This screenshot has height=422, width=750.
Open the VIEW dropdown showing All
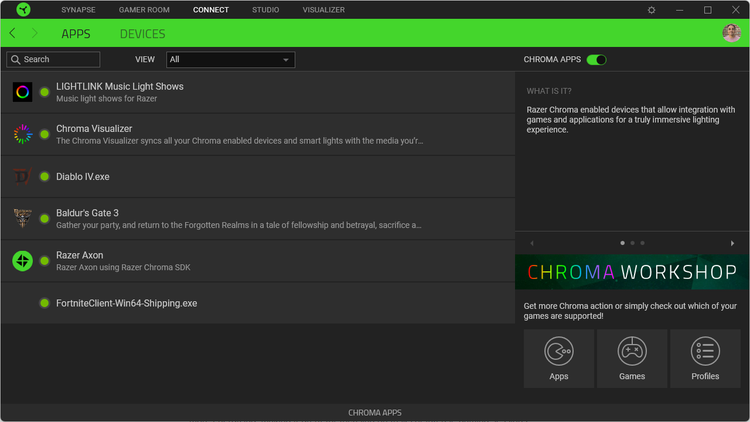coord(231,59)
